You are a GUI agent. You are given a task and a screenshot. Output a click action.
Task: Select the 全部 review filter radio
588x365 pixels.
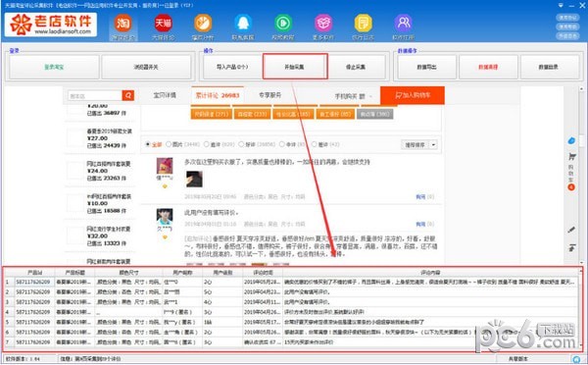click(147, 144)
